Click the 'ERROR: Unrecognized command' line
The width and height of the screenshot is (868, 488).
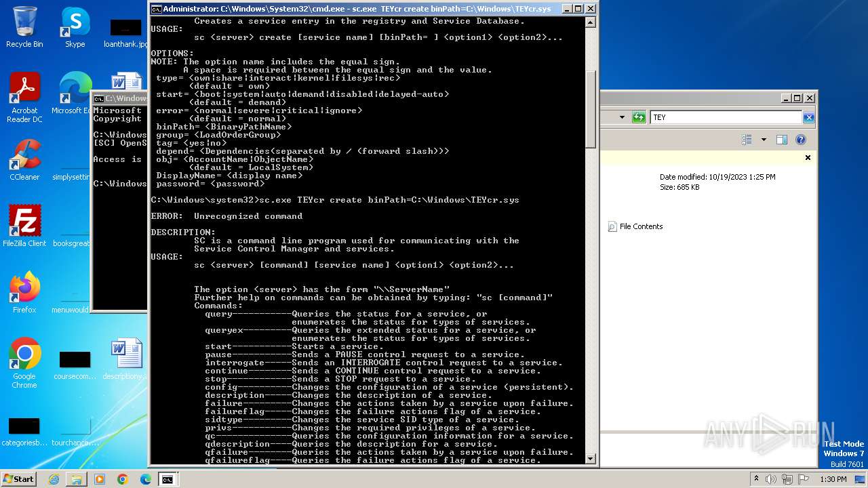[x=226, y=216]
